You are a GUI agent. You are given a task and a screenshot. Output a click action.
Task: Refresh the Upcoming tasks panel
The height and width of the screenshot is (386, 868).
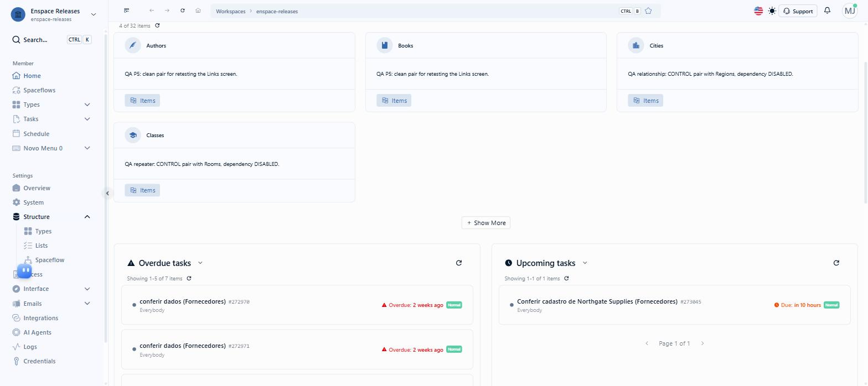pyautogui.click(x=836, y=263)
